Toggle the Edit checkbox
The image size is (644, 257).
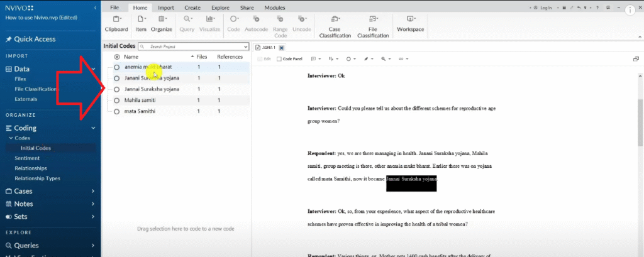(260, 59)
